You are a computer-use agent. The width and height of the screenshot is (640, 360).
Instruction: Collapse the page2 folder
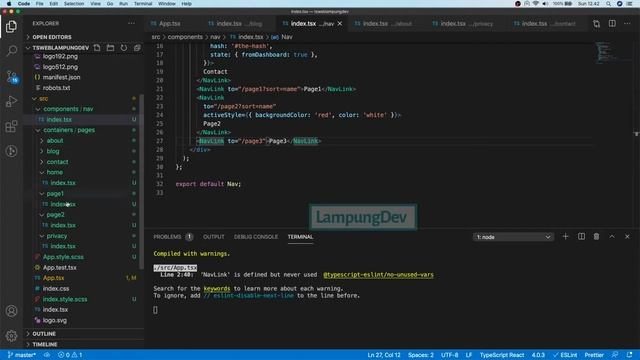pyautogui.click(x=55, y=215)
